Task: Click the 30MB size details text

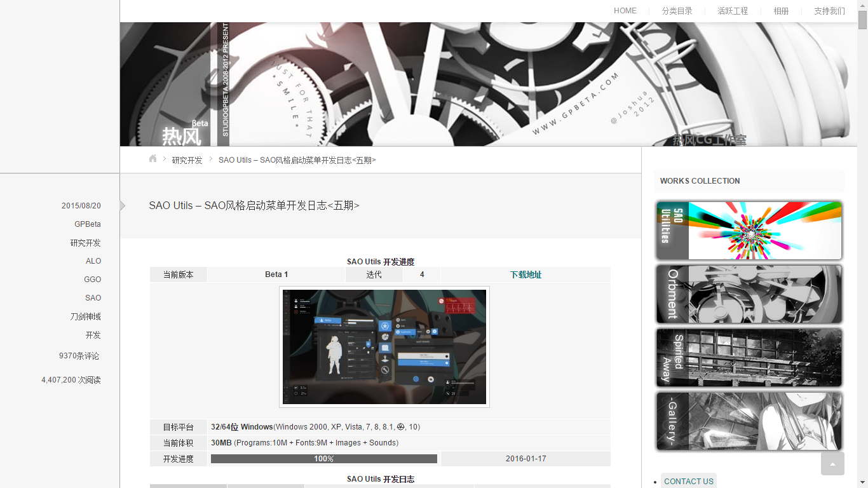Action: 305,443
